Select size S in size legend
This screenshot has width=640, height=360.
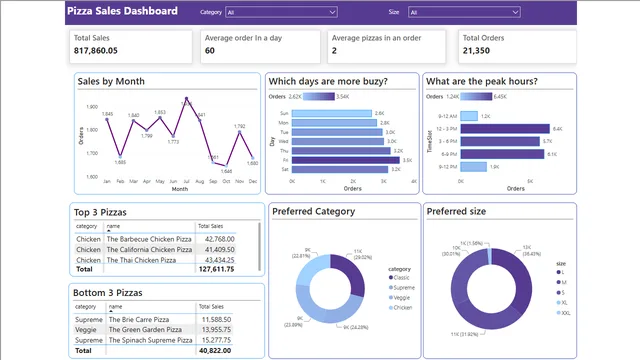pos(561,293)
